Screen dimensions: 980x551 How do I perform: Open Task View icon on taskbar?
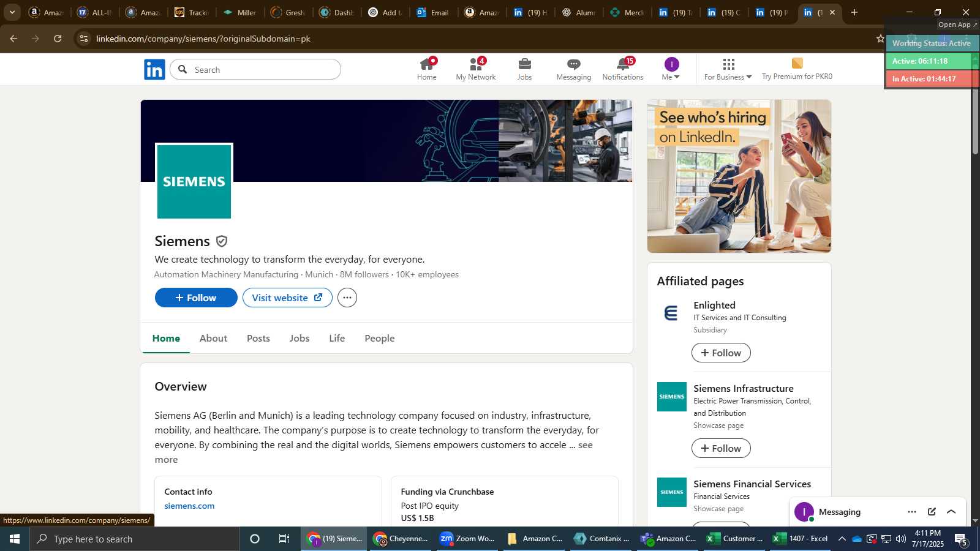tap(284, 539)
